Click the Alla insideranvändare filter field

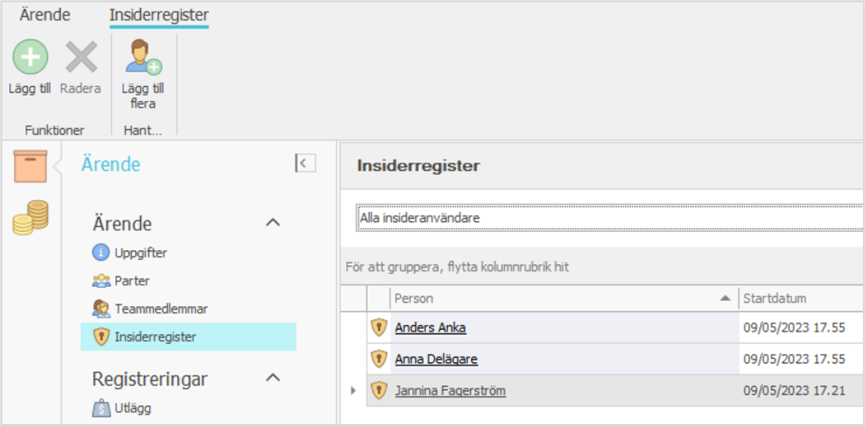[608, 217]
